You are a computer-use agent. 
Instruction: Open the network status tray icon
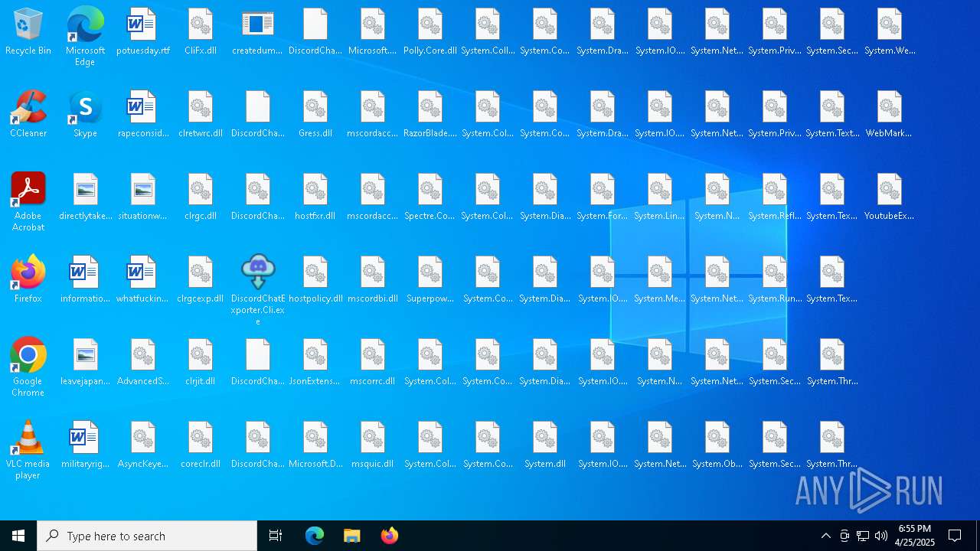click(x=863, y=536)
